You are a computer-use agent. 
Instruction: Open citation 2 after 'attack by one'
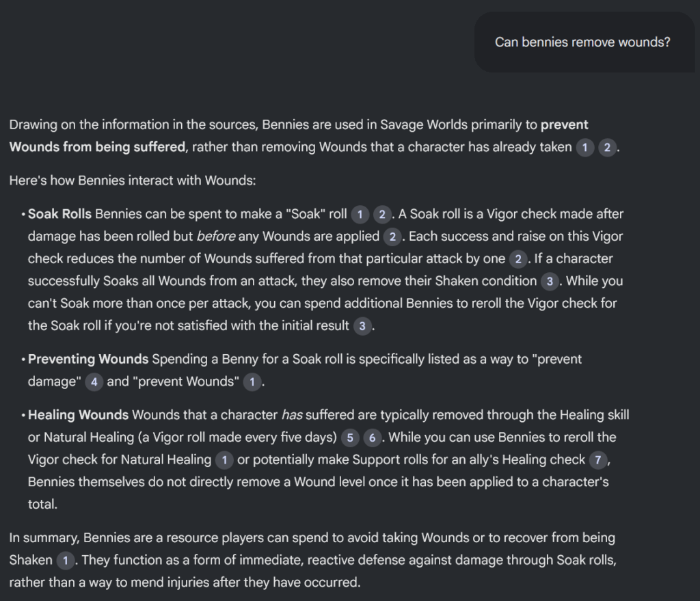518,259
